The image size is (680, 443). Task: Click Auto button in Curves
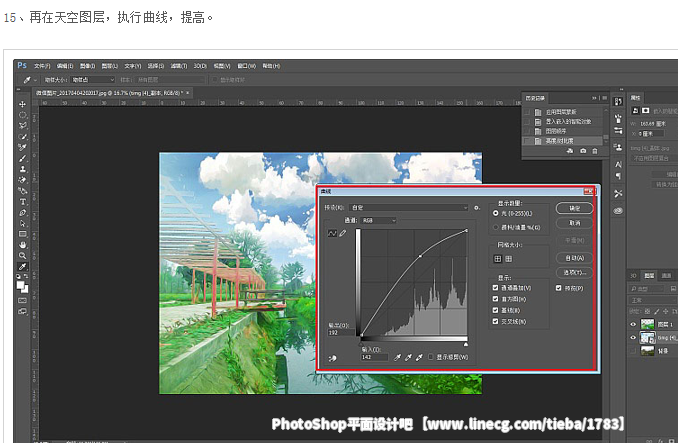[x=574, y=258]
